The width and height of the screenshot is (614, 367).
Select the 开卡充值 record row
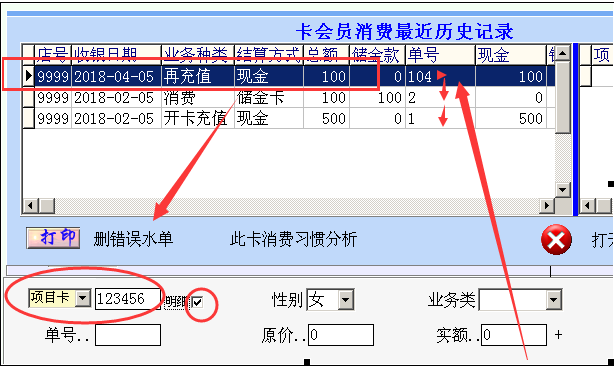click(x=289, y=118)
